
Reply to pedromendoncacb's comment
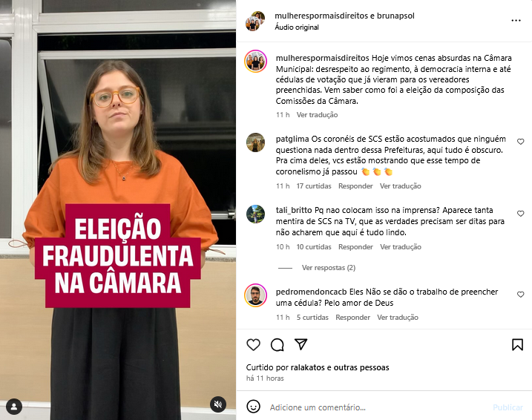pos(353,317)
